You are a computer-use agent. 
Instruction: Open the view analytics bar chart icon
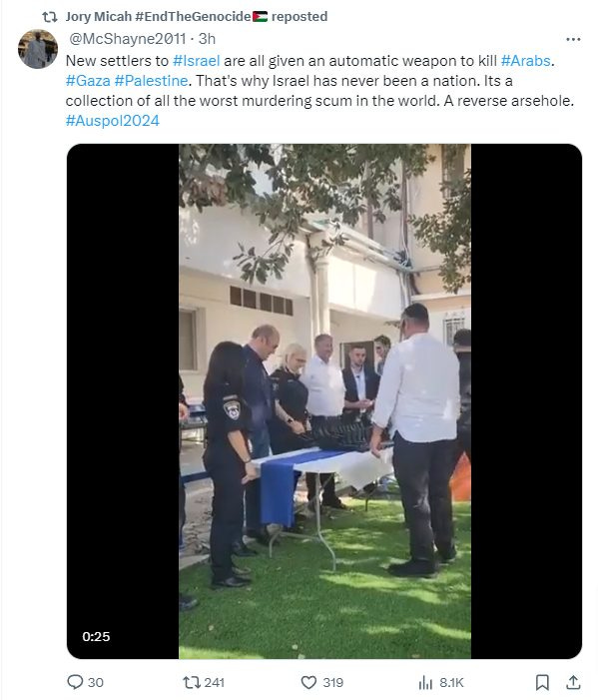click(x=425, y=682)
